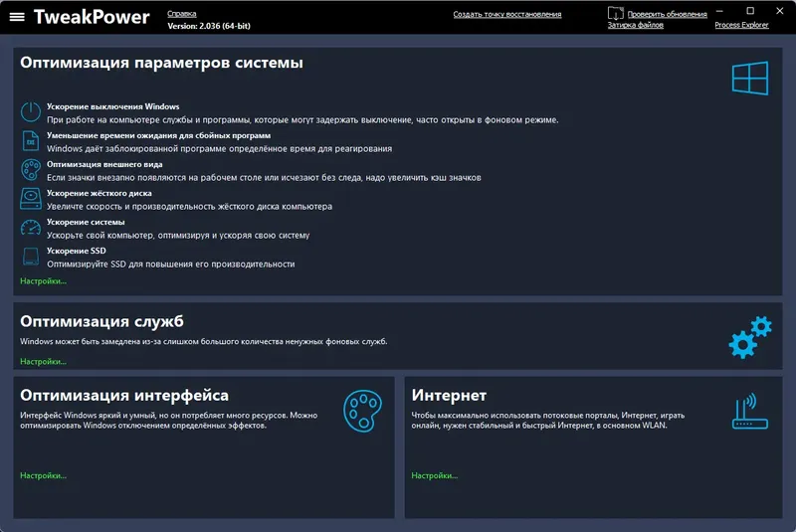The height and width of the screenshot is (532, 796).
Task: Open Затирка файлов link
Action: point(636,25)
